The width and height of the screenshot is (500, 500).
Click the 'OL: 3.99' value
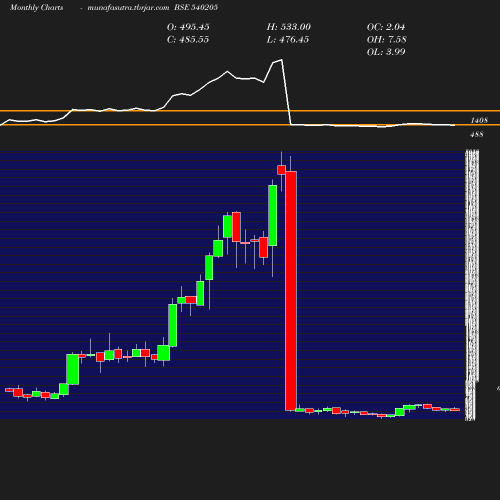click(386, 52)
